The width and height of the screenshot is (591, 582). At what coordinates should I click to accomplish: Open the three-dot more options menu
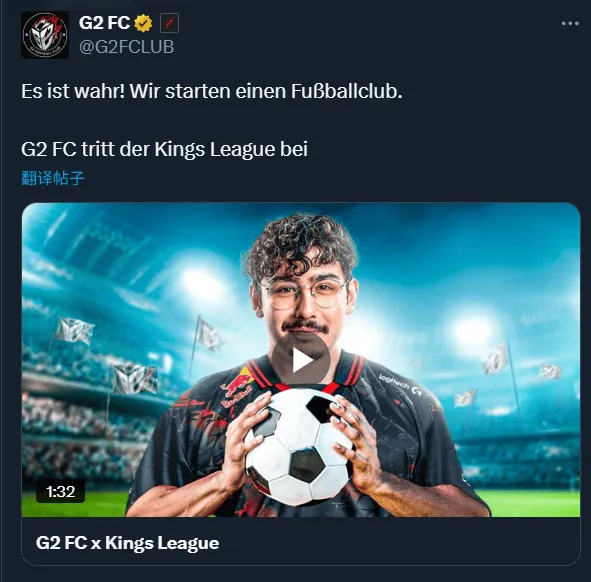point(570,23)
